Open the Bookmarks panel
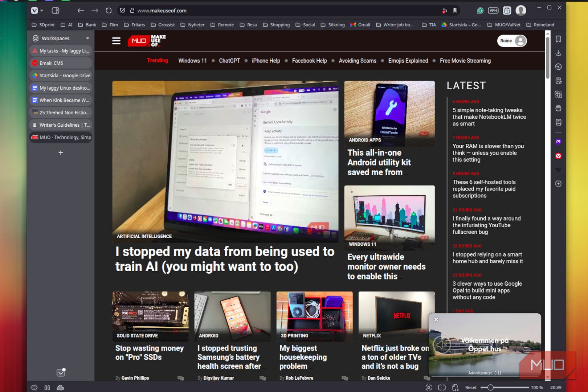This screenshot has width=588, height=392. (559, 39)
